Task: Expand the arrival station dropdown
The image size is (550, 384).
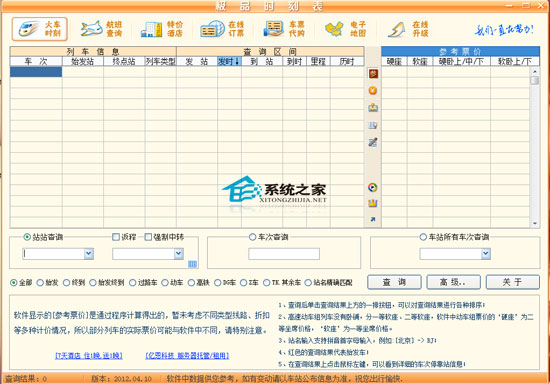Action: coord(179,253)
